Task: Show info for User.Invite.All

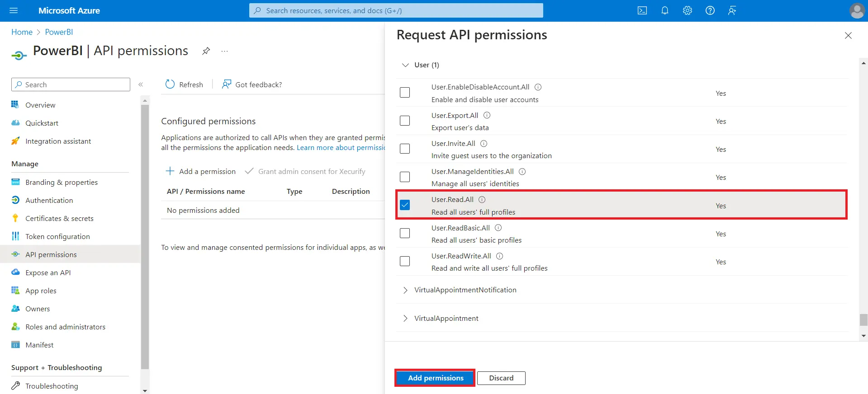Action: (484, 144)
